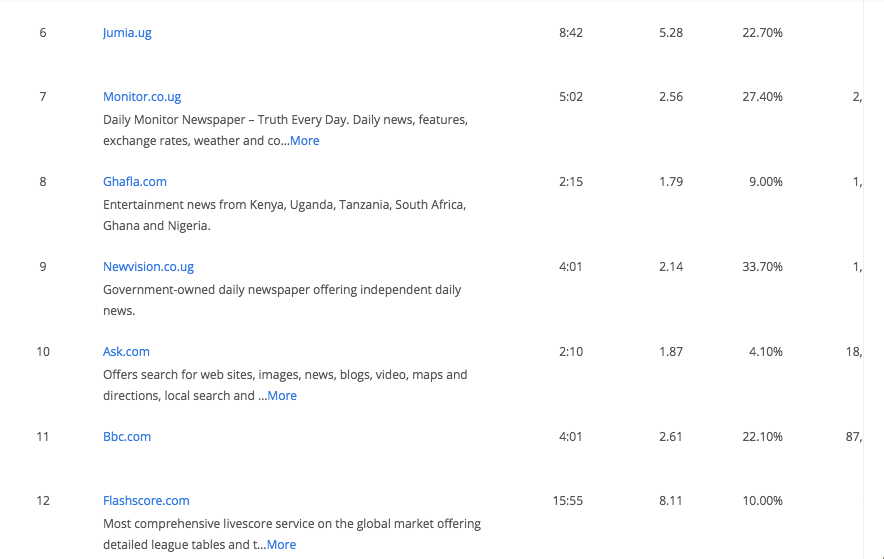Click Ask.com's 4.10% percentage value
The width and height of the screenshot is (884, 559).
tap(765, 352)
